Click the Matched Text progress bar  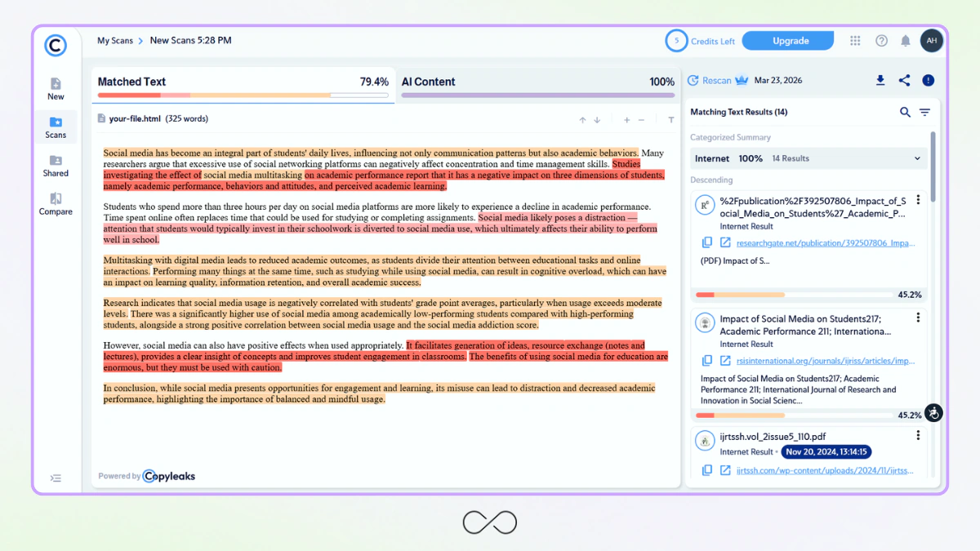click(243, 96)
